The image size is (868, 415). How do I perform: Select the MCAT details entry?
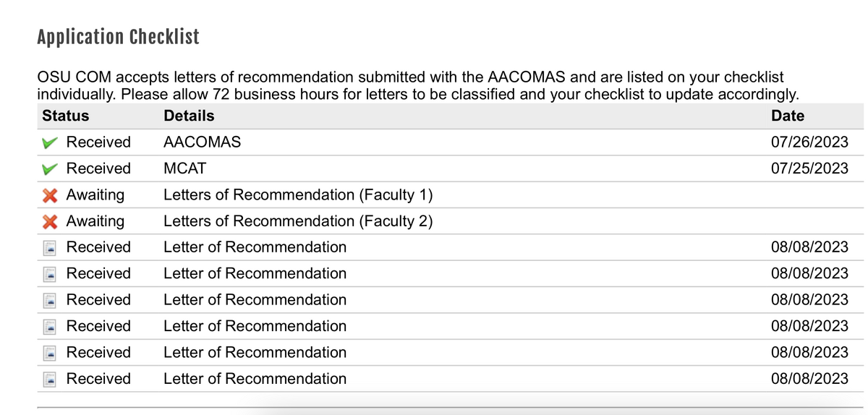tap(184, 168)
